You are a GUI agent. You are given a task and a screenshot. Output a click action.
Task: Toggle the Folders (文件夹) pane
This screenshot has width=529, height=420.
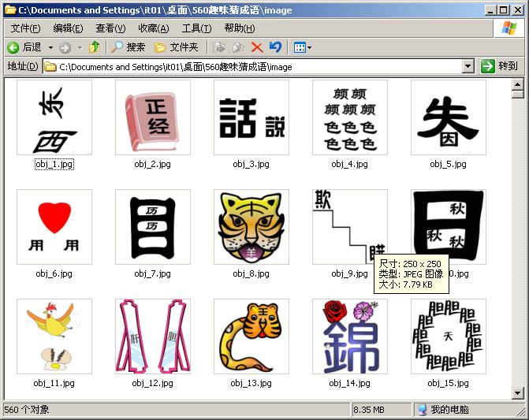pyautogui.click(x=175, y=47)
